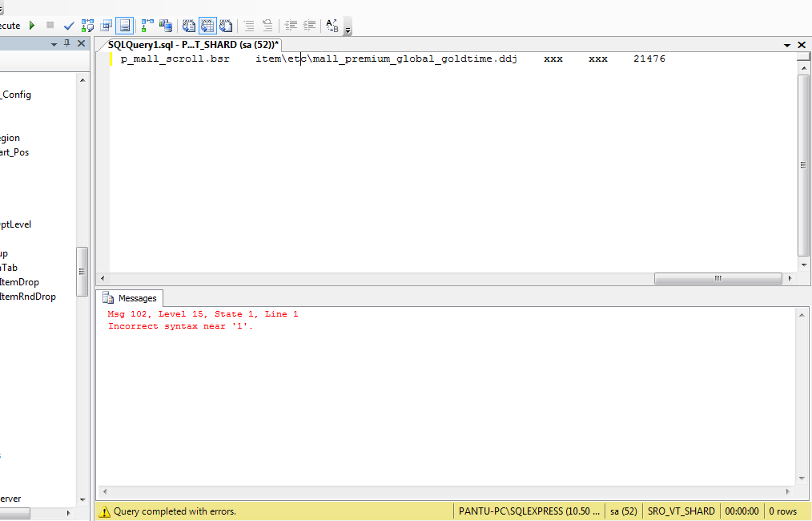This screenshot has height=521, width=812.
Task: Click the editor vertical scrollbar down arrow
Action: [x=804, y=265]
